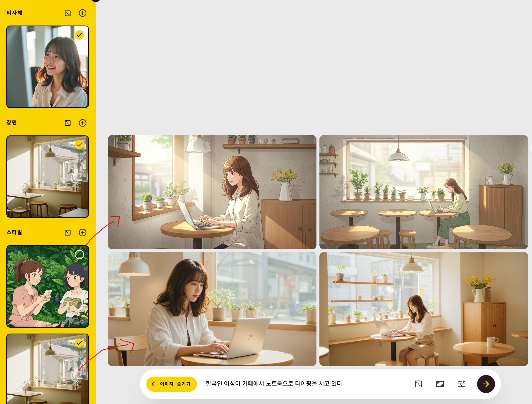The image size is (532, 404).
Task: Add a new scene with the 장면 plus icon
Action: pos(82,123)
